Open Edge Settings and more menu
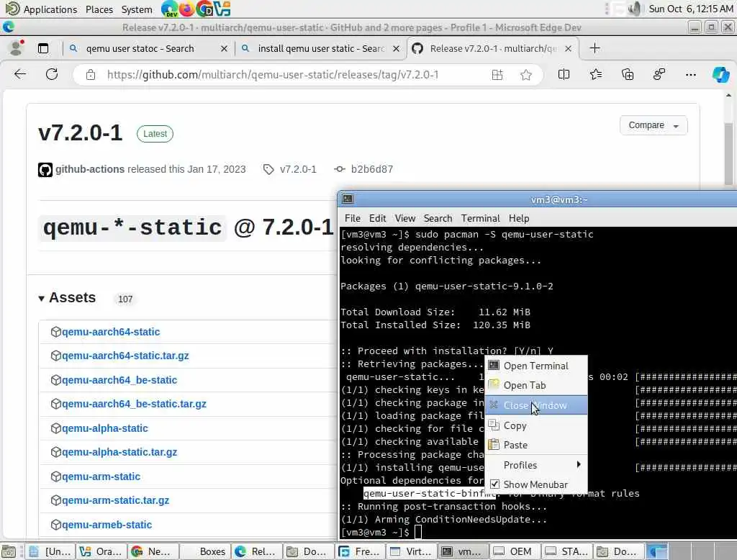The width and height of the screenshot is (737, 560). pos(690,74)
